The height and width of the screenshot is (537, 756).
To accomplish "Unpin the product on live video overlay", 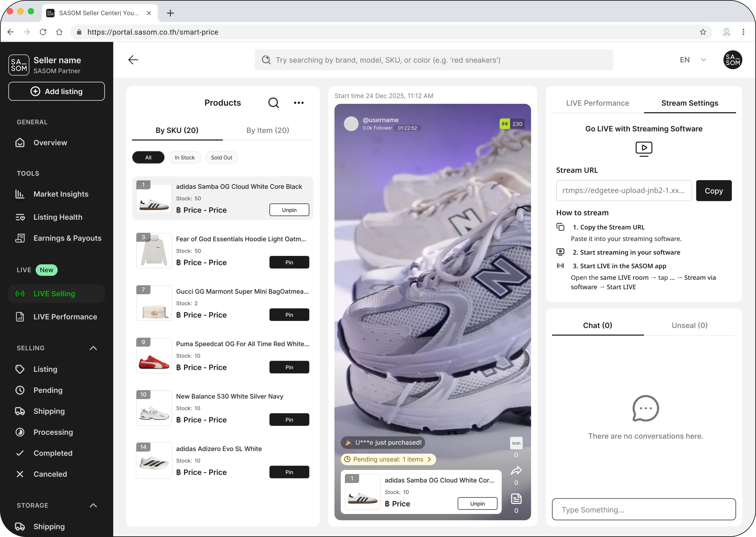I will click(x=477, y=503).
